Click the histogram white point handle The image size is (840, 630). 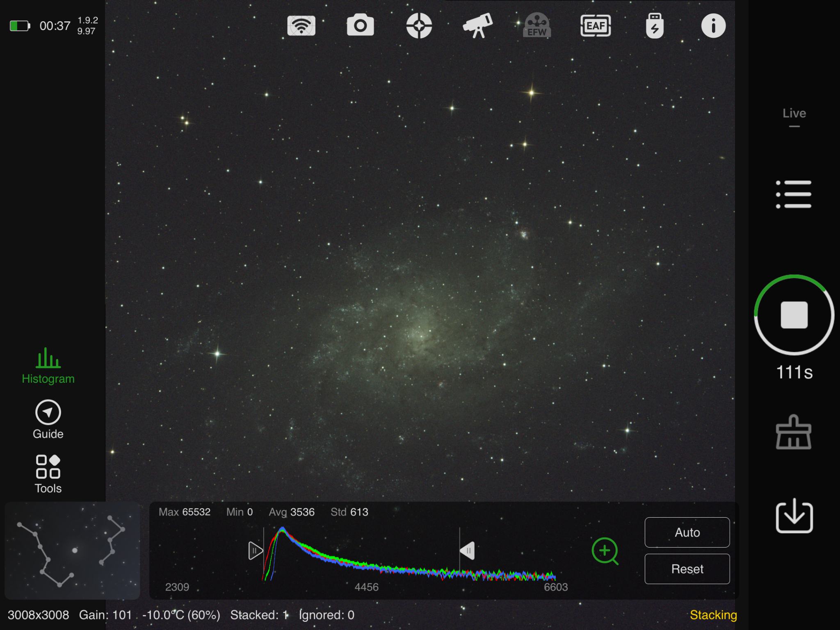[467, 550]
